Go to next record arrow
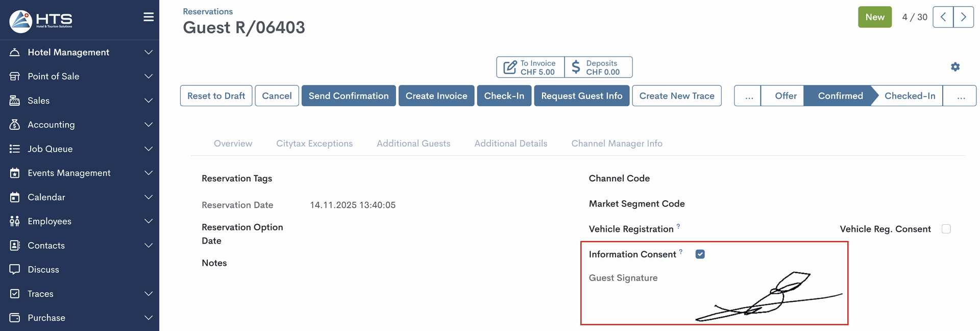 [963, 17]
